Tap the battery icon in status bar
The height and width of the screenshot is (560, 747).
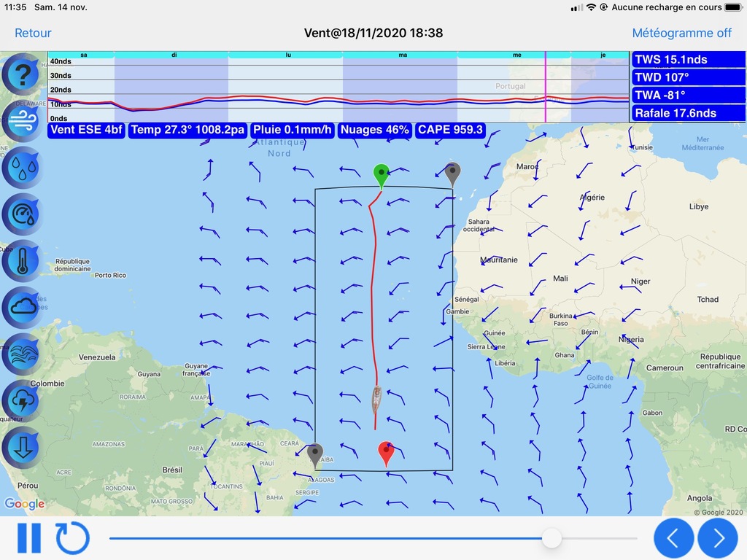734,7
